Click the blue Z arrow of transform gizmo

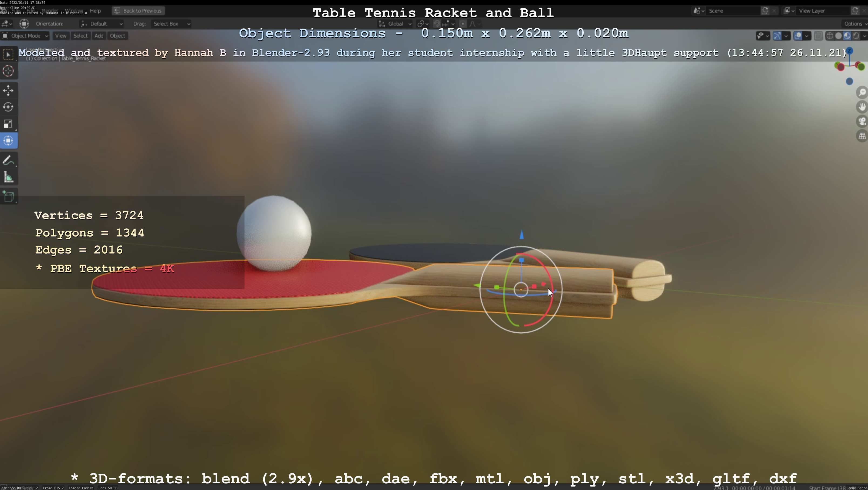click(522, 235)
